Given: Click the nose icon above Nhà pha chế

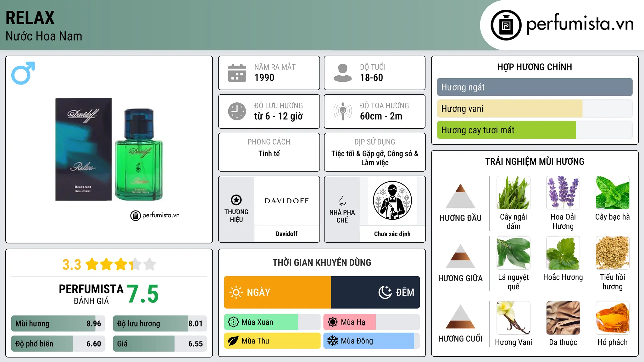Looking at the screenshot, I should tap(342, 200).
